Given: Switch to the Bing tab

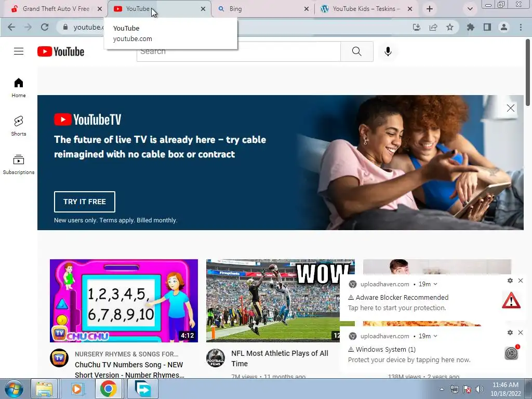Looking at the screenshot, I should pos(261,9).
